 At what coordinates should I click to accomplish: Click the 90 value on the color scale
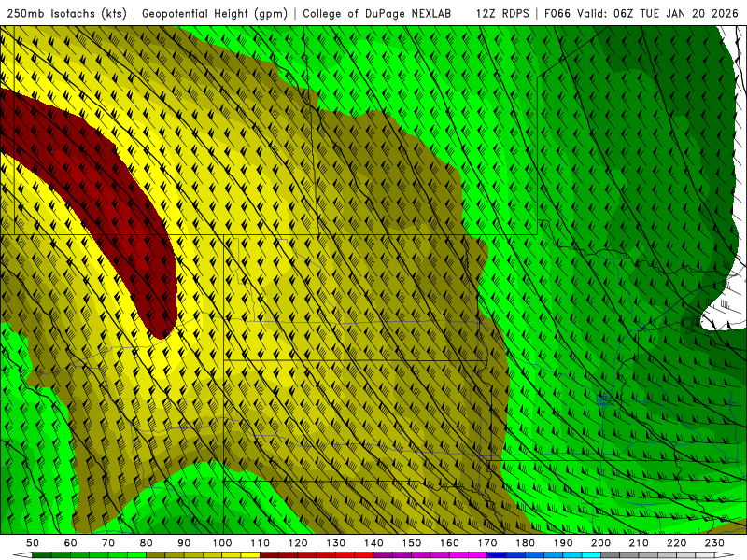pos(184,543)
